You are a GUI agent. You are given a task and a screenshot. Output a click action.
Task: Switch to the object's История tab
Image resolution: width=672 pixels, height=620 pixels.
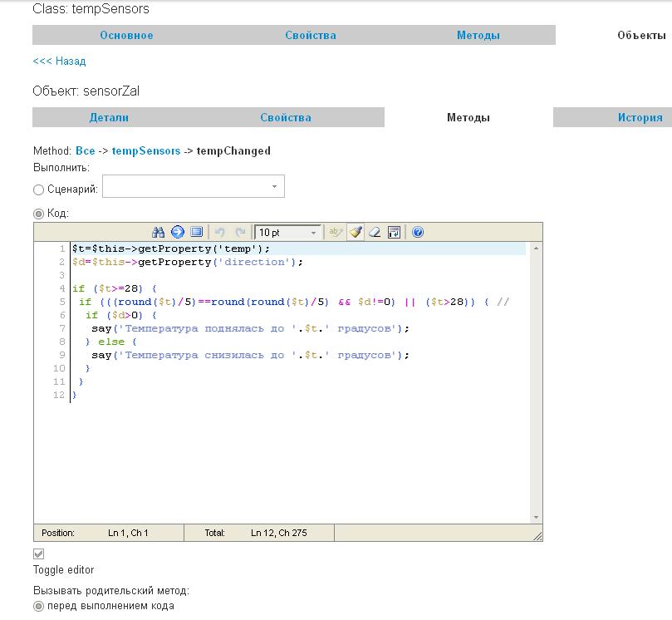click(640, 117)
